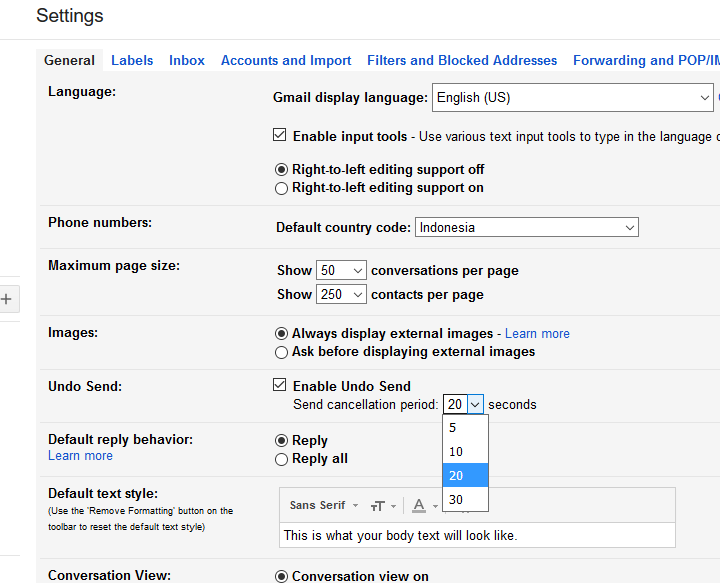Open the Sans Serif font dropdown
This screenshot has width=720, height=583.
(324, 505)
